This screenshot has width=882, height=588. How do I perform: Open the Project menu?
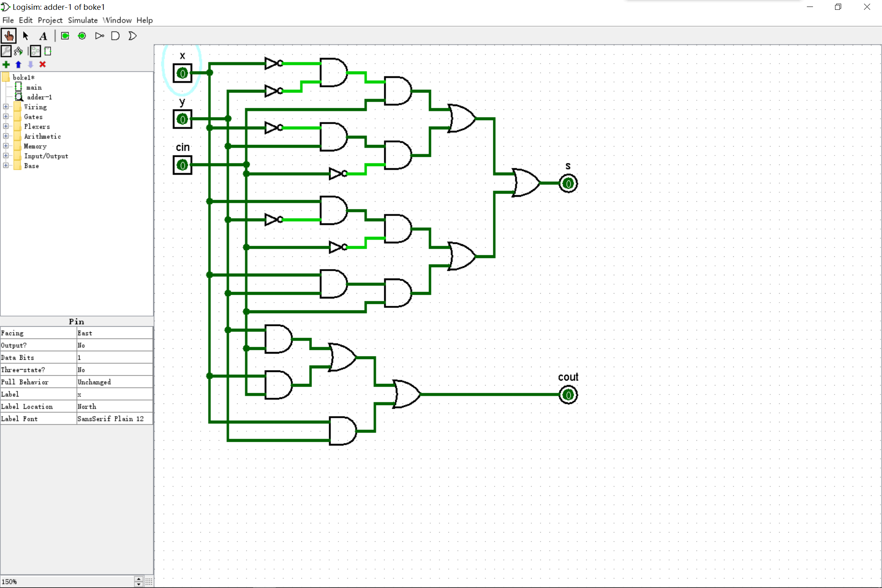coord(50,20)
